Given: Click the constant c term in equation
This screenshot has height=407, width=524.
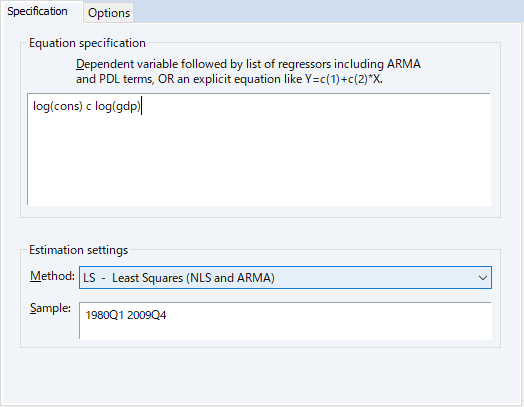Looking at the screenshot, I should [x=89, y=107].
